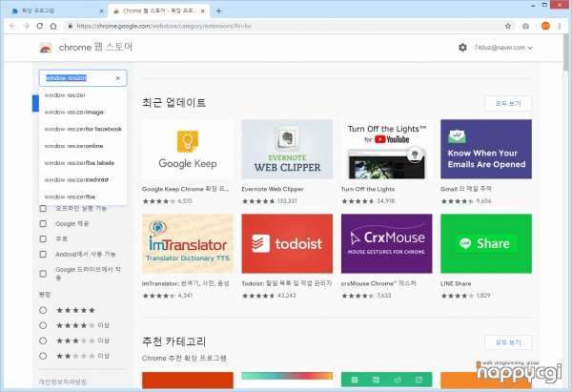The height and width of the screenshot is (392, 572).
Task: Open the Evernote Web Clipper title link
Action: [x=273, y=189]
